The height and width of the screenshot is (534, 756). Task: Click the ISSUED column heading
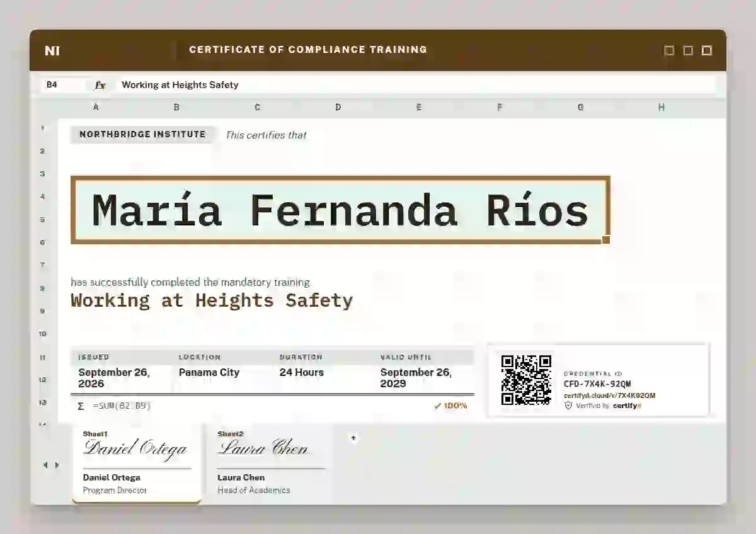click(x=94, y=357)
